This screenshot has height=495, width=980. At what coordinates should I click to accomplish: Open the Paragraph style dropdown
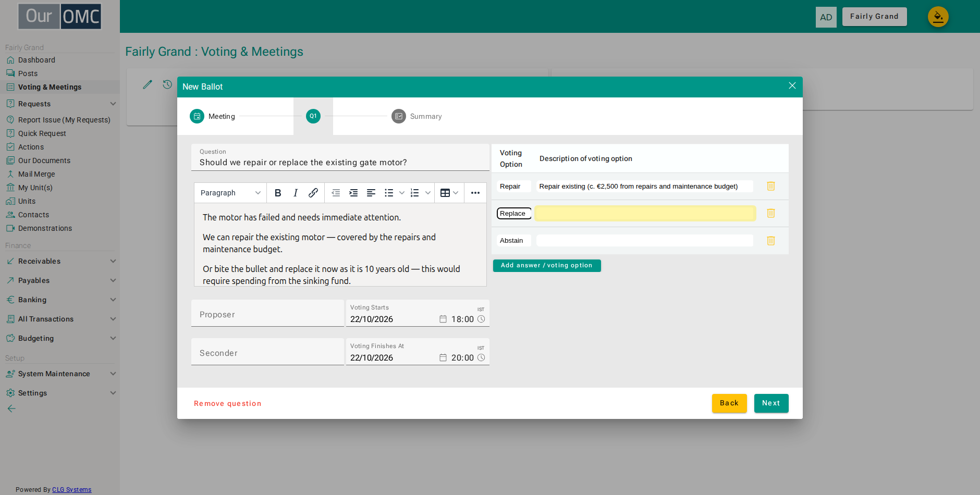230,193
